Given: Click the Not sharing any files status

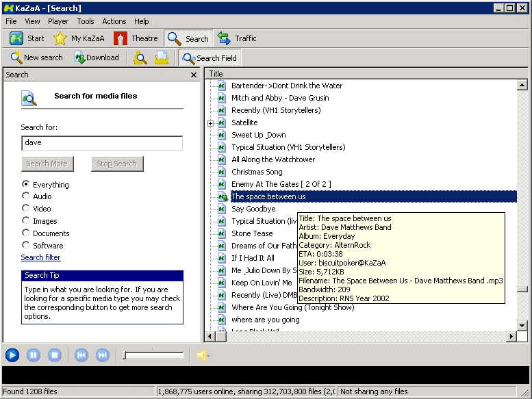Looking at the screenshot, I should [x=374, y=391].
